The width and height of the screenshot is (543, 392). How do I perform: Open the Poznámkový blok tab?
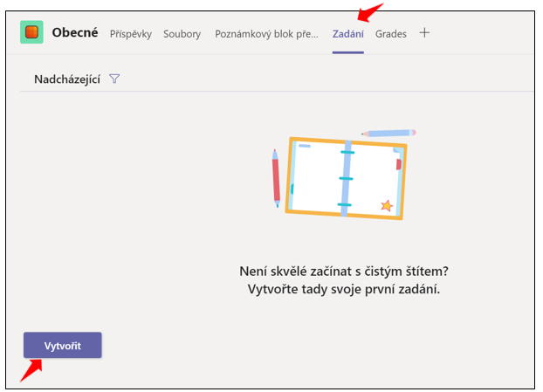(266, 34)
